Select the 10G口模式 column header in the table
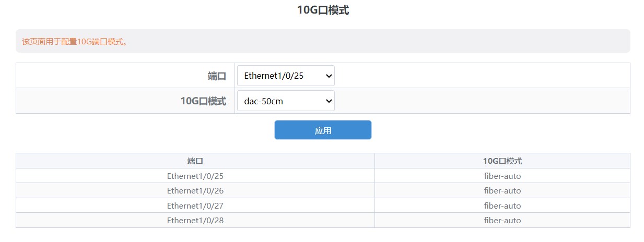 click(x=502, y=161)
